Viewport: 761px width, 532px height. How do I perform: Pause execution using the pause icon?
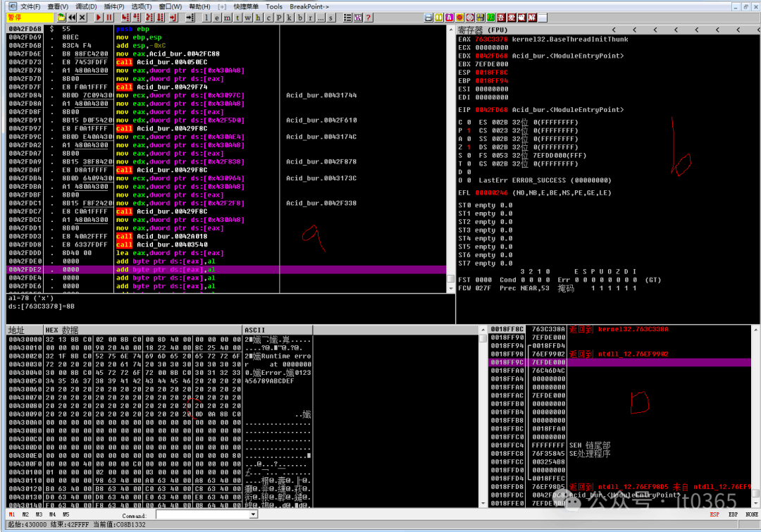tap(110, 17)
